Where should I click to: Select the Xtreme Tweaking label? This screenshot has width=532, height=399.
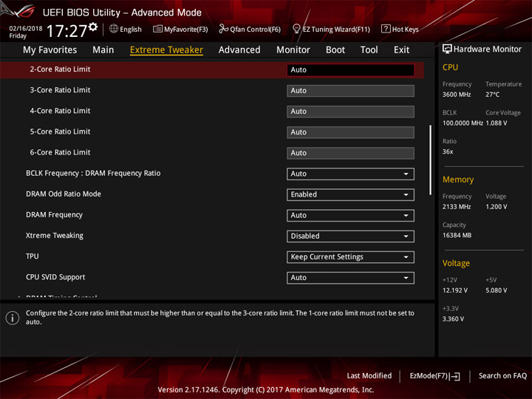pos(54,236)
